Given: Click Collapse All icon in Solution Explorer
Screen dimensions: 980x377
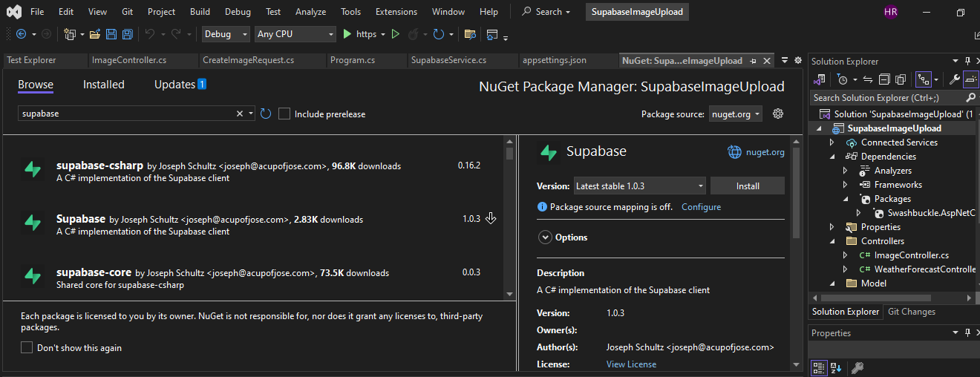Looking at the screenshot, I should click(884, 79).
